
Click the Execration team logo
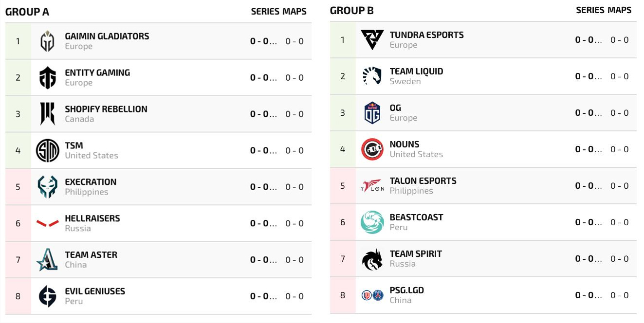tap(47, 187)
